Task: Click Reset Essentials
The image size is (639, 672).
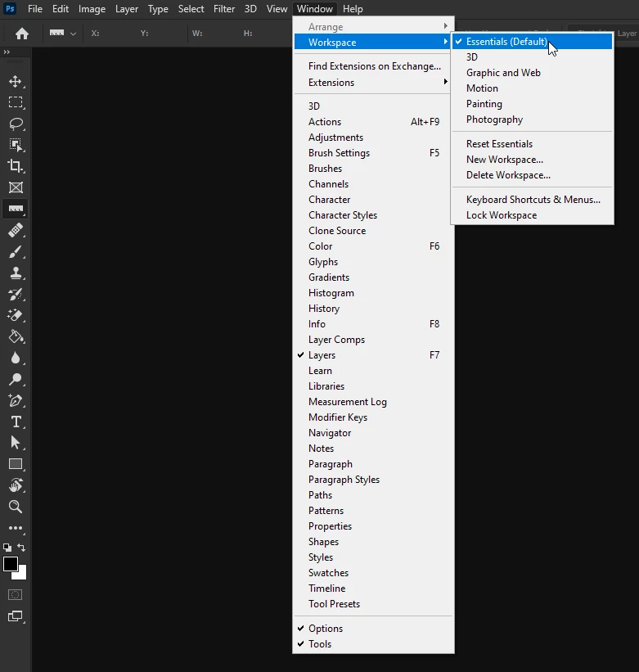Action: [x=533, y=144]
